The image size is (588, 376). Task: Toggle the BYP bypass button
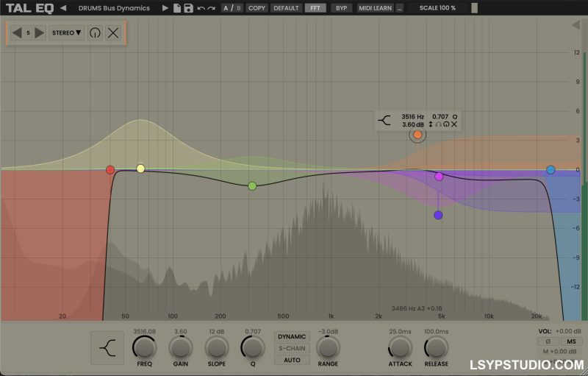point(341,8)
